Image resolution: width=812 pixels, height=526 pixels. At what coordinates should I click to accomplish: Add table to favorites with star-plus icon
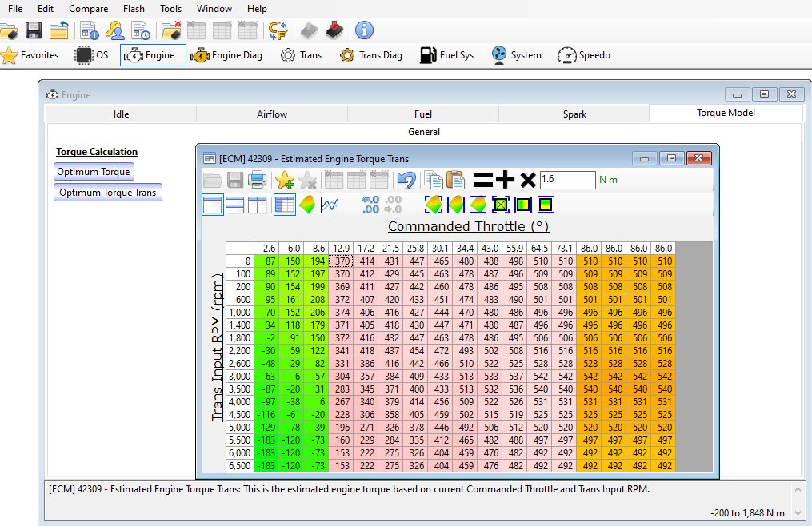pyautogui.click(x=284, y=180)
